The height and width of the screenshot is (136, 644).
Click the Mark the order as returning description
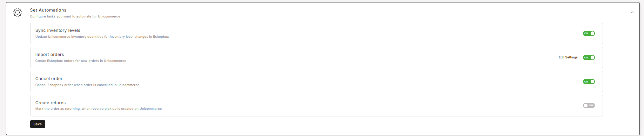[99, 109]
